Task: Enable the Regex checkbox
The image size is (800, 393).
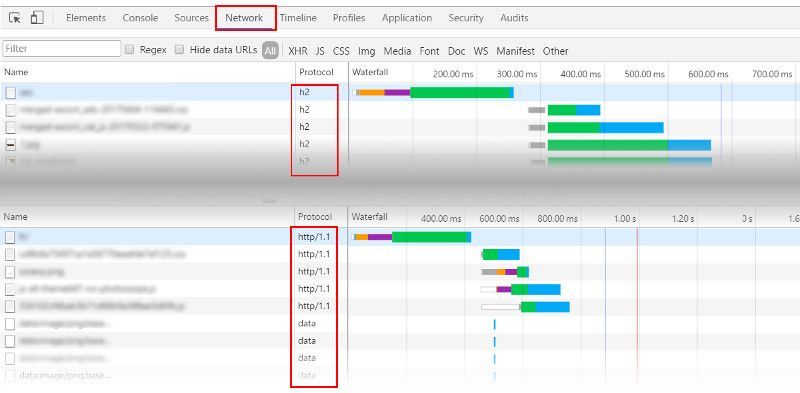Action: pos(130,50)
